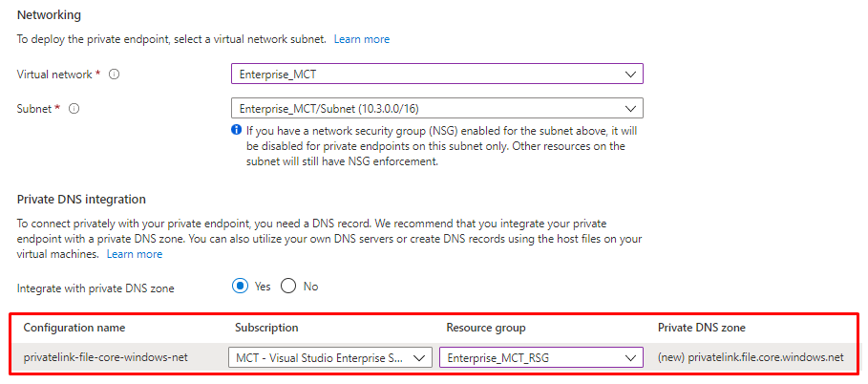Screen dimensions: 868x384
Task: Click the chevron arrow in Virtual network field
Action: click(629, 75)
